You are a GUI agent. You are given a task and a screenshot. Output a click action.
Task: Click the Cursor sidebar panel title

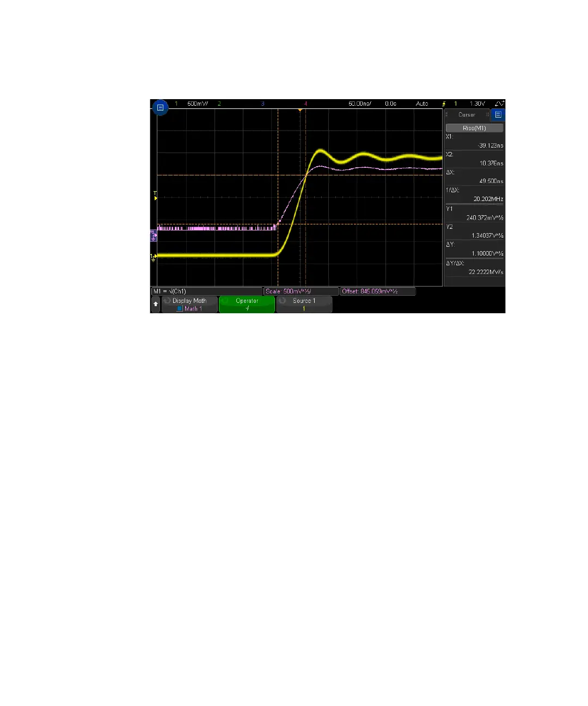click(x=467, y=115)
